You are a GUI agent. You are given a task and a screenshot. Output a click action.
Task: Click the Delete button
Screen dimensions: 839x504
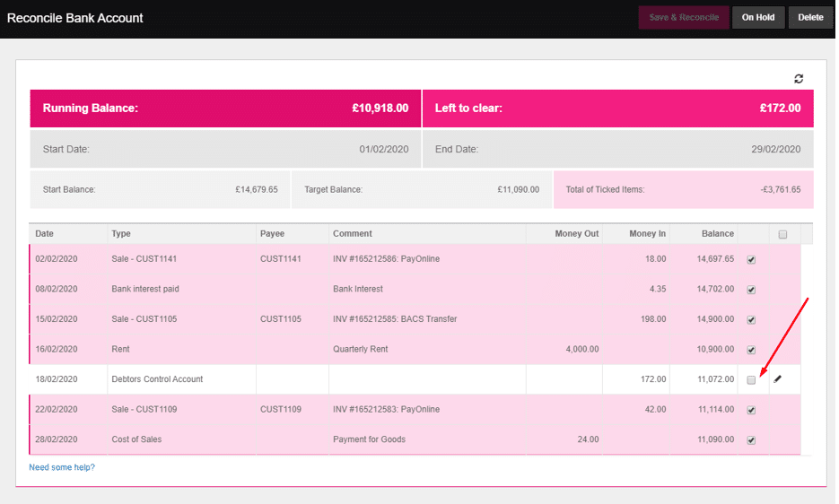[x=810, y=17]
